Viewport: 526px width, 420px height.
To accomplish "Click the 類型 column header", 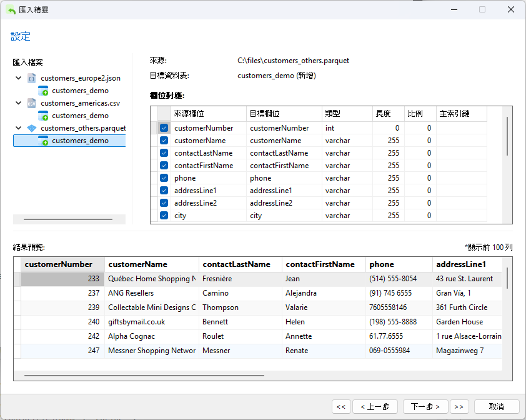I will [x=347, y=114].
